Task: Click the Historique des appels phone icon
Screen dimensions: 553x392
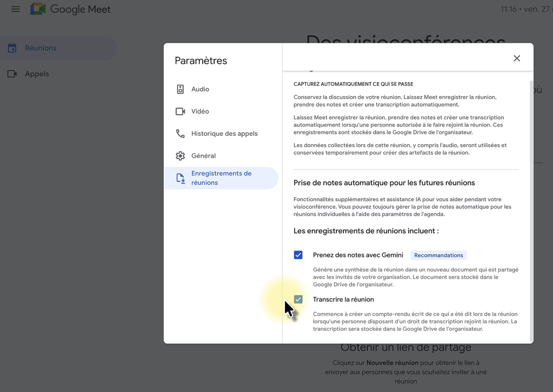Action: pos(180,134)
